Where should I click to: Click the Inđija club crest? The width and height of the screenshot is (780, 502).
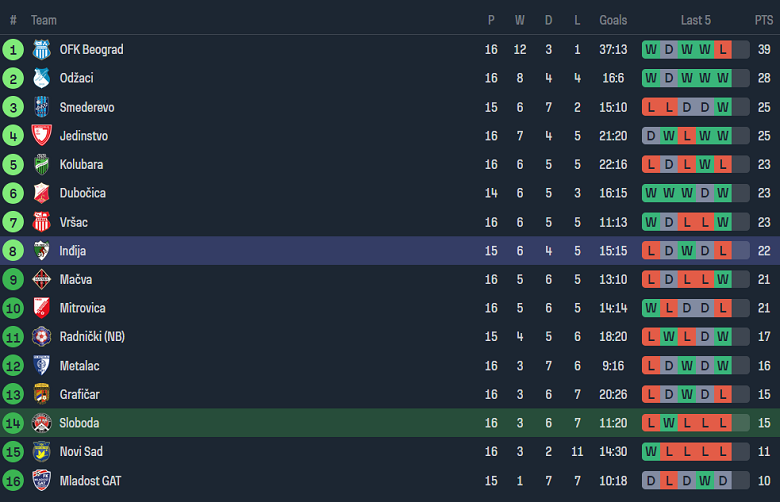point(41,251)
